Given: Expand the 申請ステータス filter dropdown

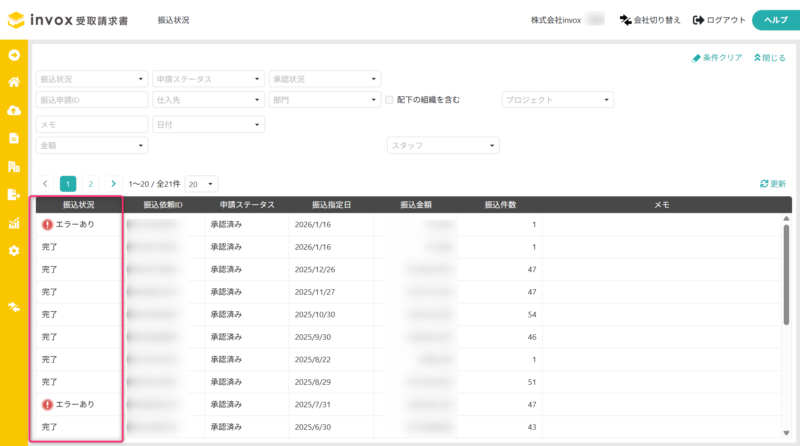Looking at the screenshot, I should tap(207, 79).
